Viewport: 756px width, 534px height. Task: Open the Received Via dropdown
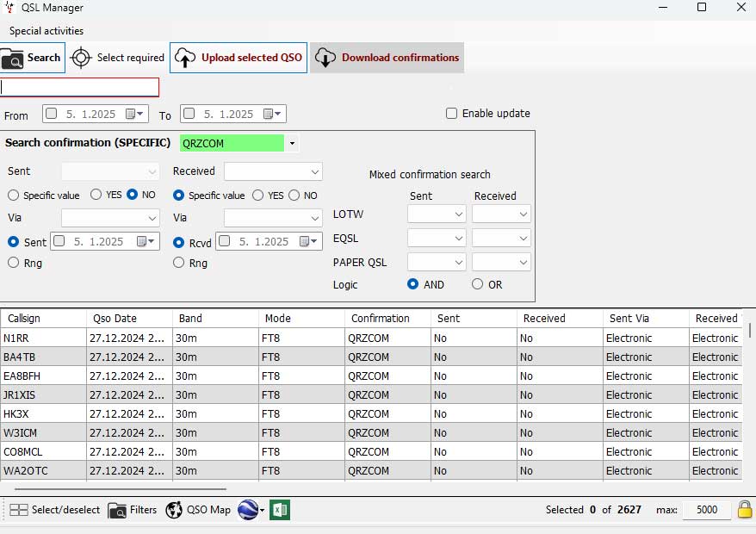(273, 218)
